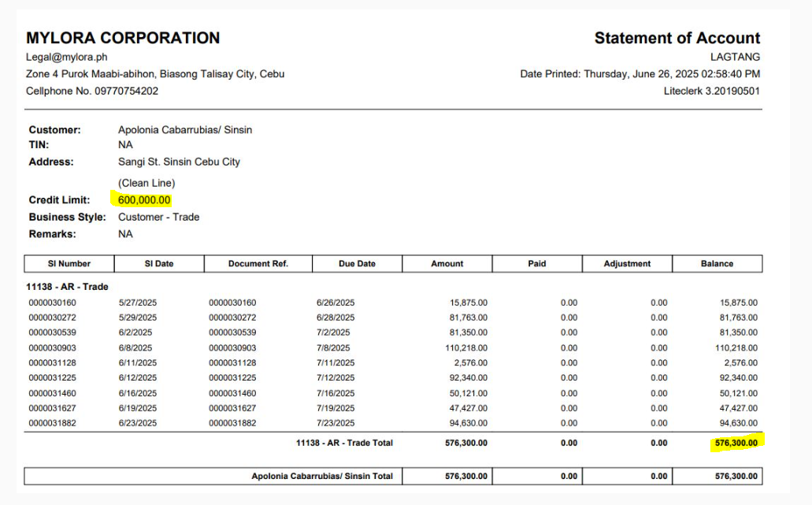Select the due date 6/26/2025
Image resolution: width=812 pixels, height=505 pixels.
(336, 303)
